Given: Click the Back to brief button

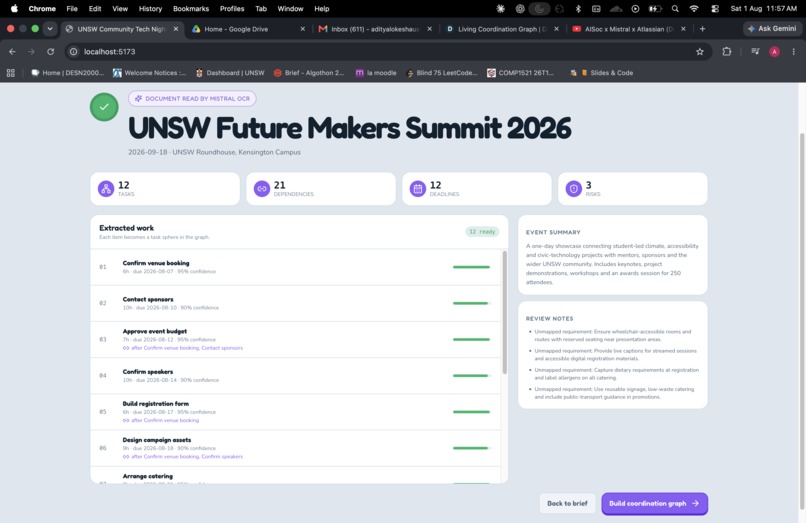Looking at the screenshot, I should tap(567, 503).
